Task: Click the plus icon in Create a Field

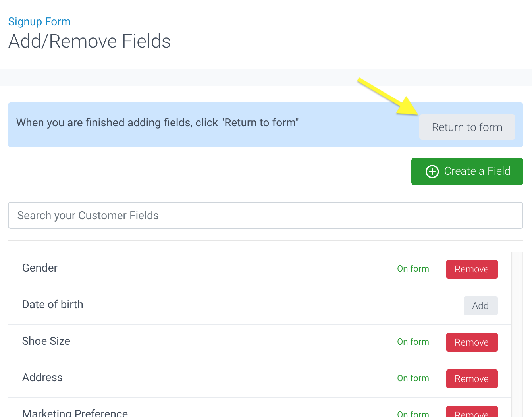Action: click(432, 172)
